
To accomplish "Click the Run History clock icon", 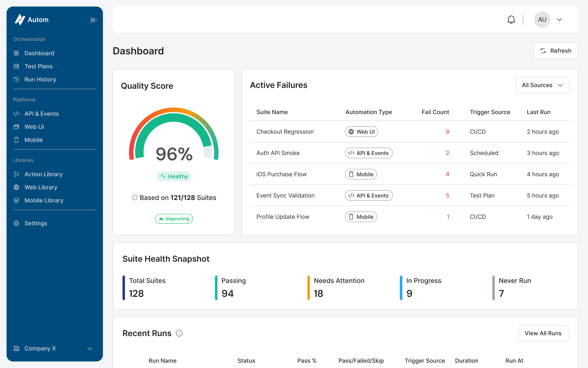I will tap(16, 79).
